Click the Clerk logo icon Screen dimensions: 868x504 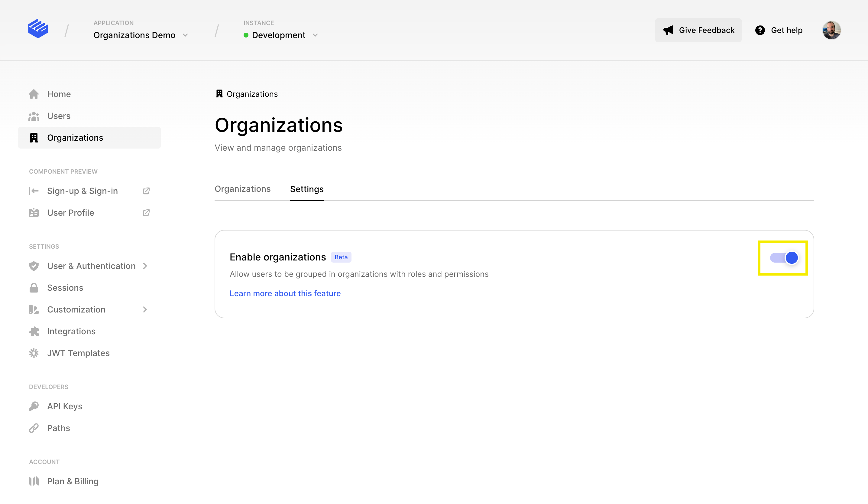[x=38, y=29]
